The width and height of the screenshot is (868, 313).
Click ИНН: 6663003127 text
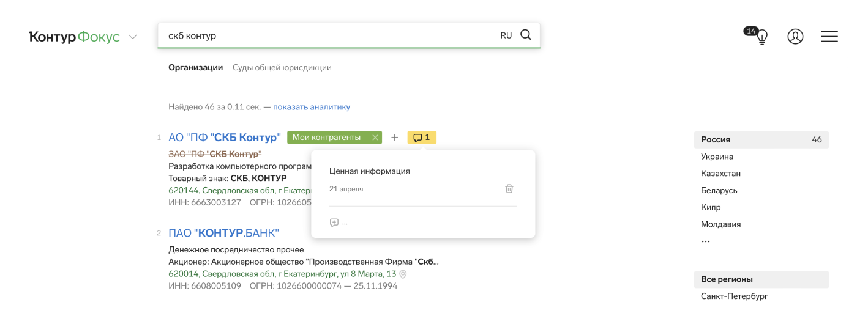[x=204, y=202]
